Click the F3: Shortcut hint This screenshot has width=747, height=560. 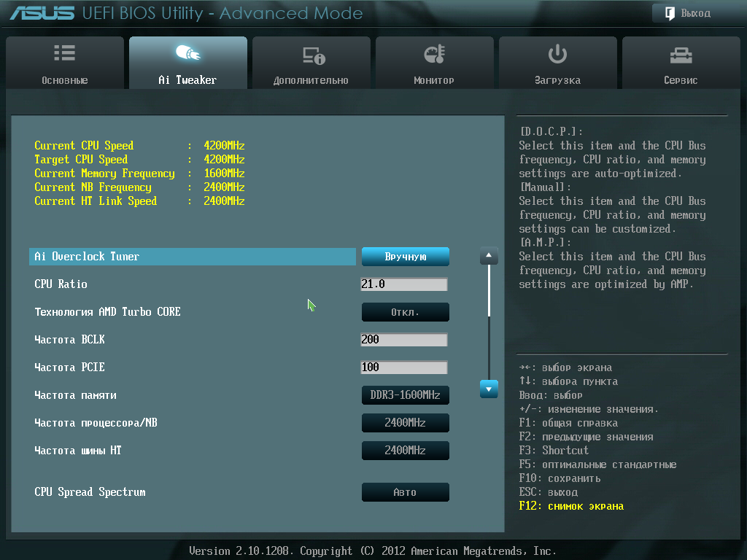click(x=554, y=451)
